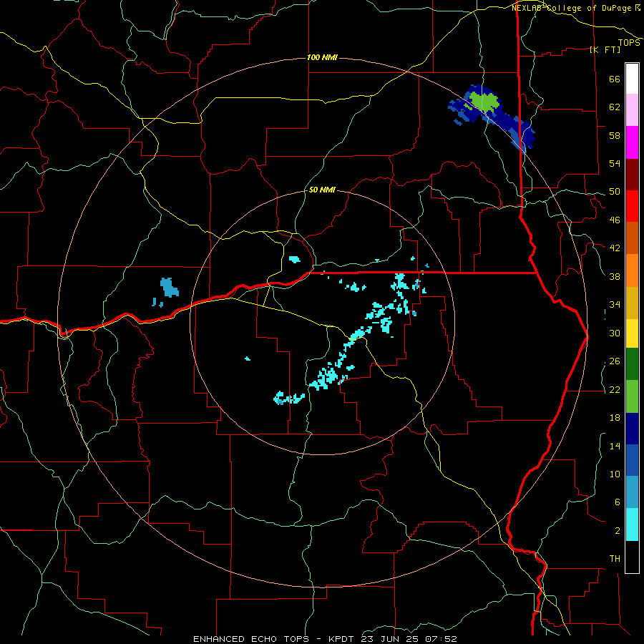Click the green echo top core northeast

tap(484, 102)
